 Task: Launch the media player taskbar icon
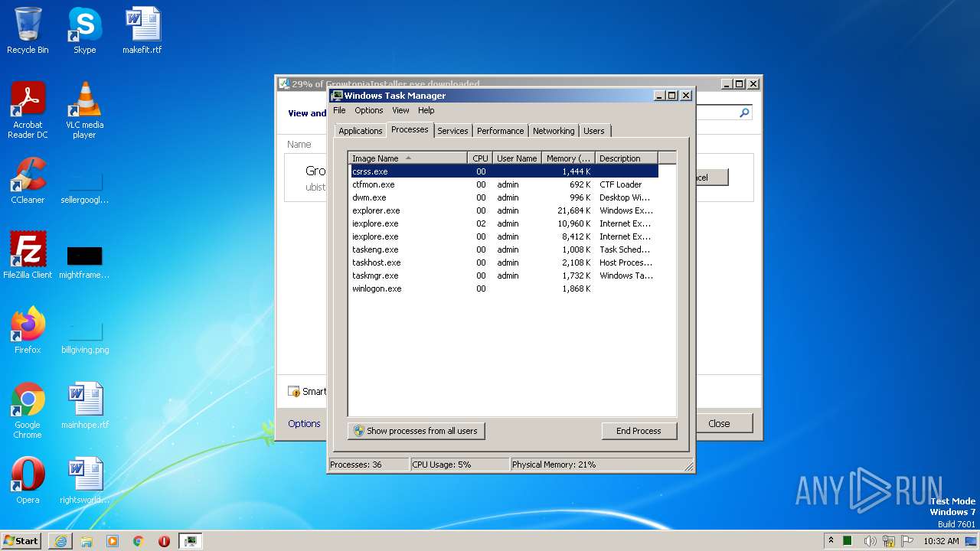point(113,541)
